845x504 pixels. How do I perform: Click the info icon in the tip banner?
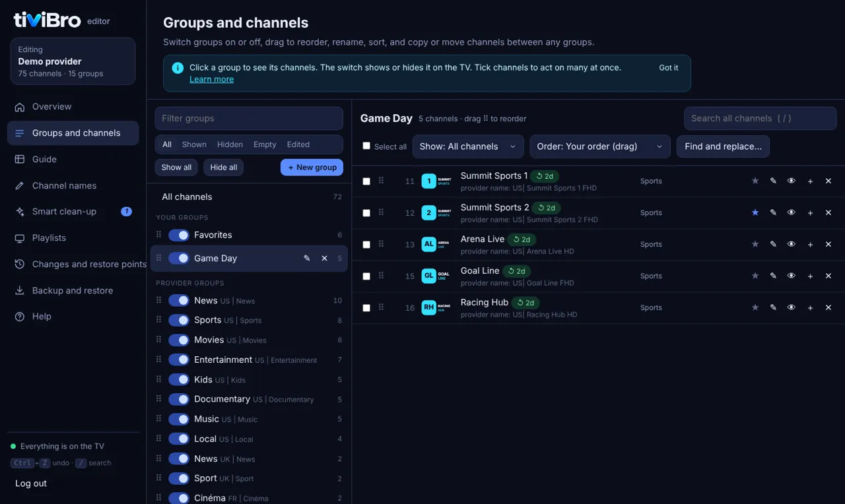point(178,68)
